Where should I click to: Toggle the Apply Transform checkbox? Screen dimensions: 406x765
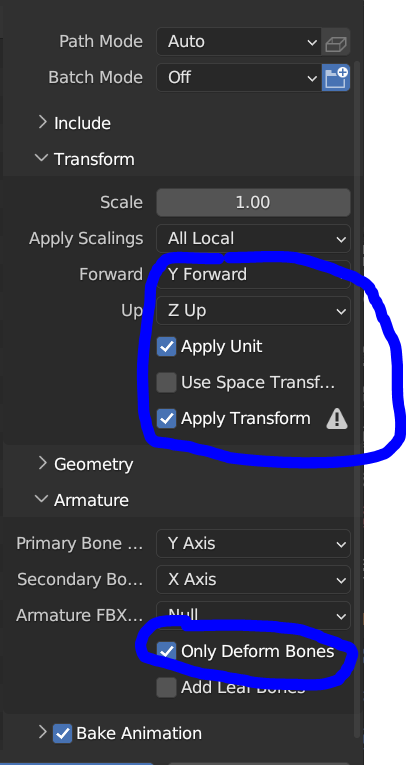pos(166,419)
